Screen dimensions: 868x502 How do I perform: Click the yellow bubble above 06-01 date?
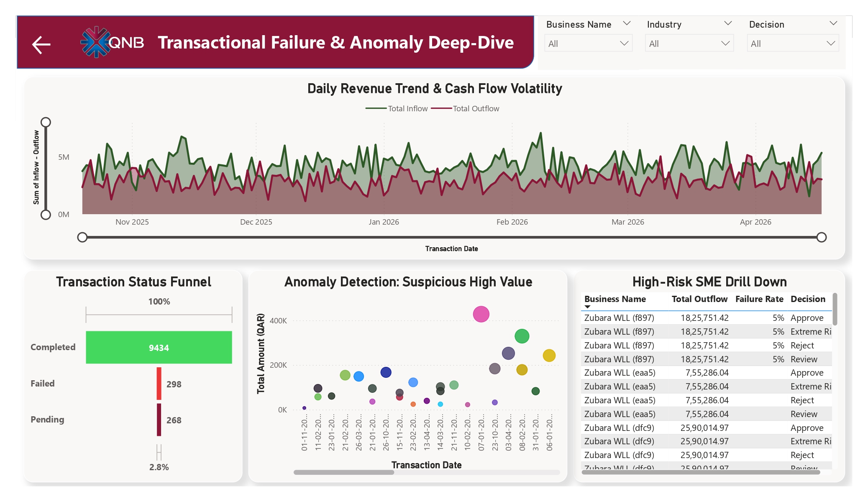coord(549,356)
